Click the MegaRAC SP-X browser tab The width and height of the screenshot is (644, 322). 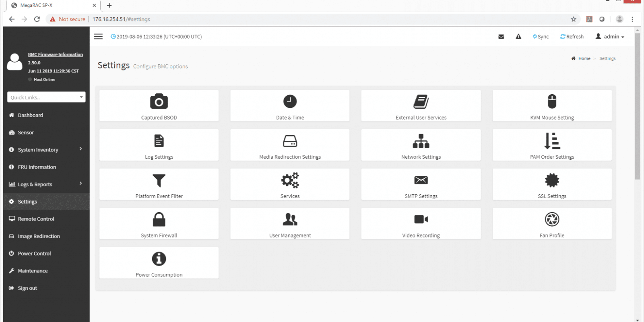[52, 6]
